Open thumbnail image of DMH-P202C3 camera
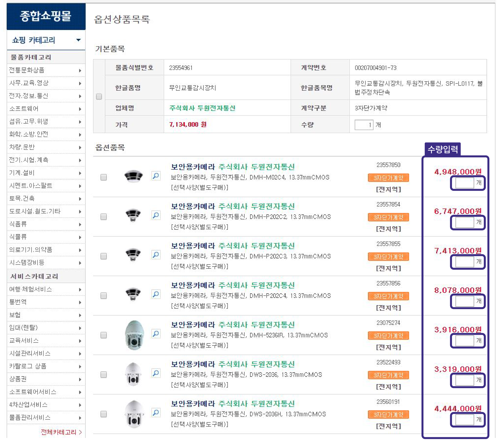The height and width of the screenshot is (443, 504). [x=133, y=255]
